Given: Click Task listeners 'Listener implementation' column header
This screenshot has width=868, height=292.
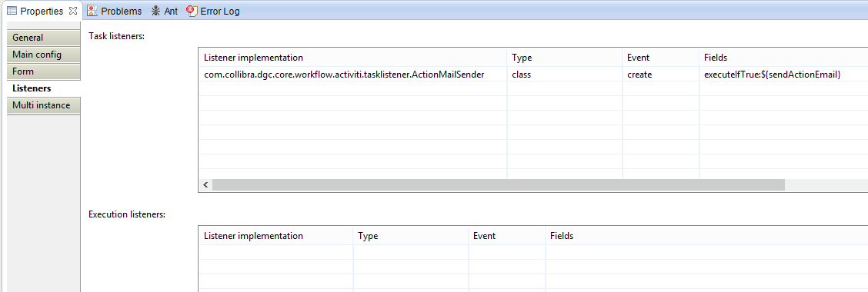Looking at the screenshot, I should pos(352,58).
